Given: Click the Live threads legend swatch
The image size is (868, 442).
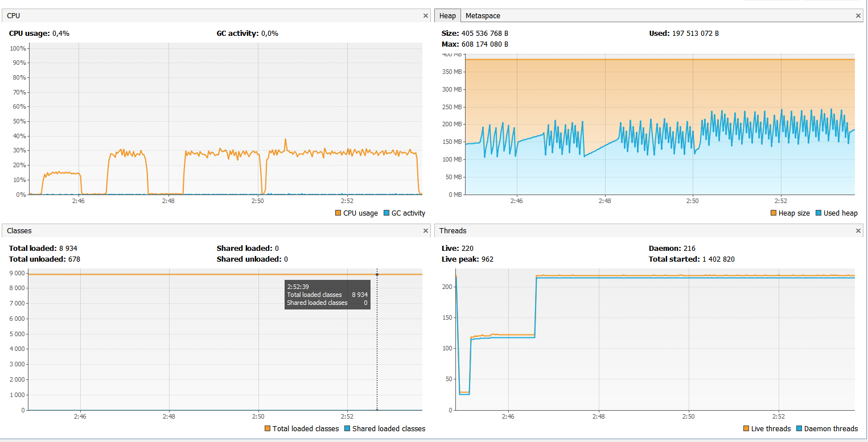Looking at the screenshot, I should (x=746, y=429).
